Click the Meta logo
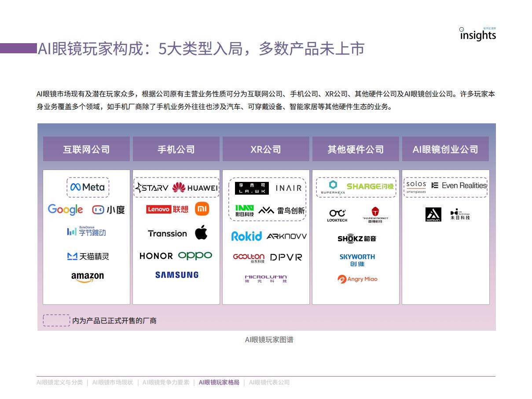 point(88,187)
